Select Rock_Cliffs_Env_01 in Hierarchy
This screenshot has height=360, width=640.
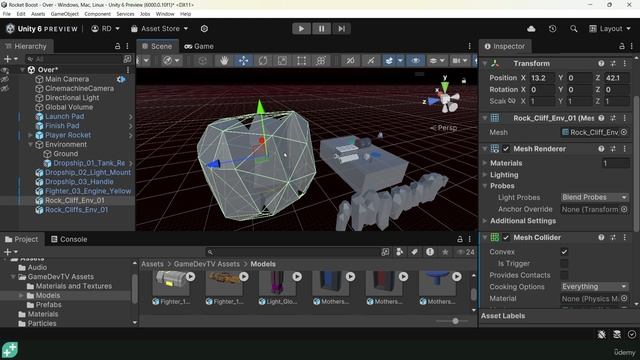[x=76, y=210]
